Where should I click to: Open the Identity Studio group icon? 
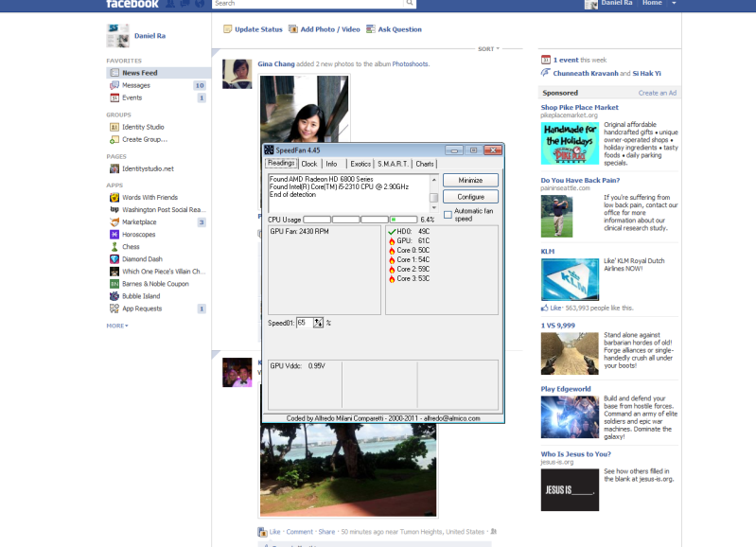coord(114,128)
